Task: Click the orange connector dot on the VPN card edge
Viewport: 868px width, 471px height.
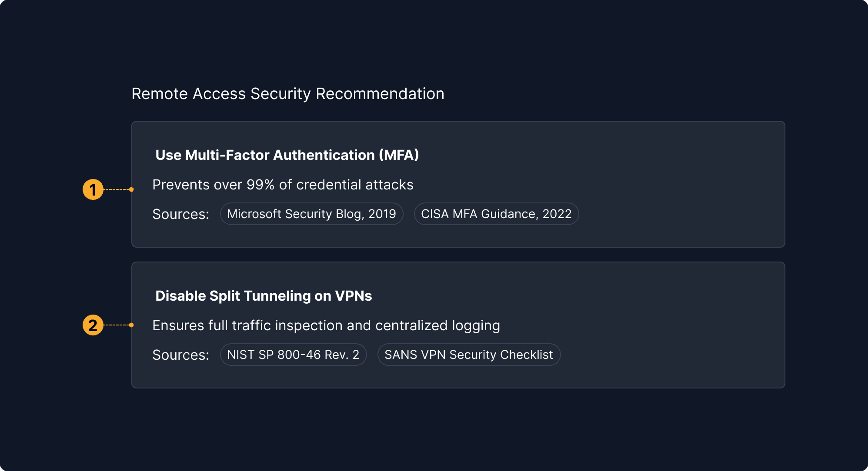Action: 131,325
